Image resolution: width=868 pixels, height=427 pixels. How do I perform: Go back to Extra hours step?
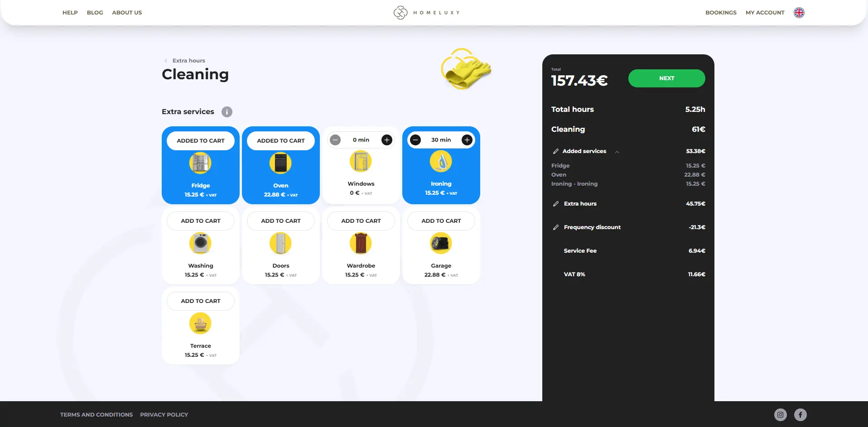[x=189, y=61]
